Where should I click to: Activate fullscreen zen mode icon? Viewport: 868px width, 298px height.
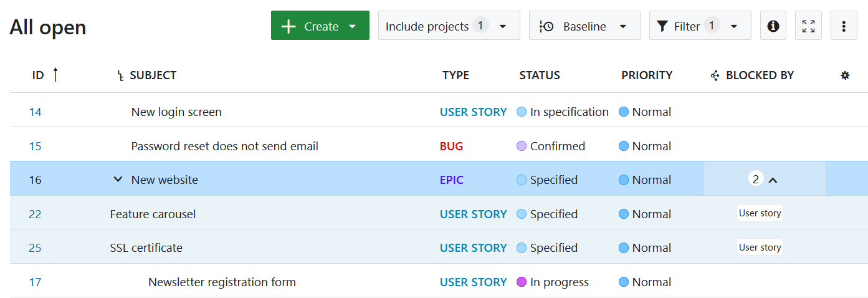(x=808, y=26)
